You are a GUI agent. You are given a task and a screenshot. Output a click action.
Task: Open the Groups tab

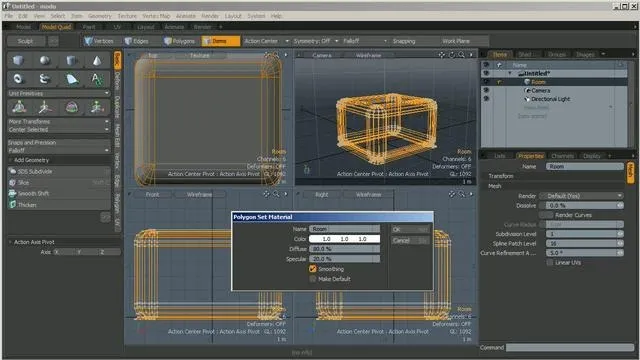[x=557, y=54]
